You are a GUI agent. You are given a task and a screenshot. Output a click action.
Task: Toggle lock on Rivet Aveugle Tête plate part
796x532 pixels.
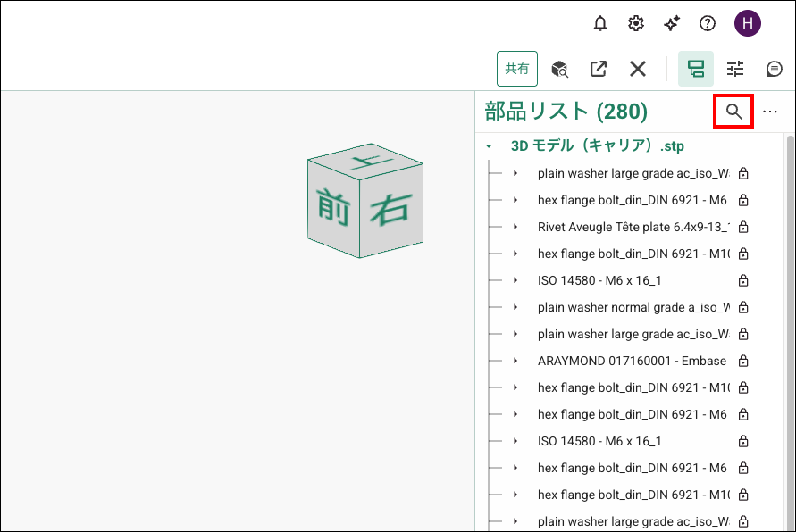tap(743, 227)
